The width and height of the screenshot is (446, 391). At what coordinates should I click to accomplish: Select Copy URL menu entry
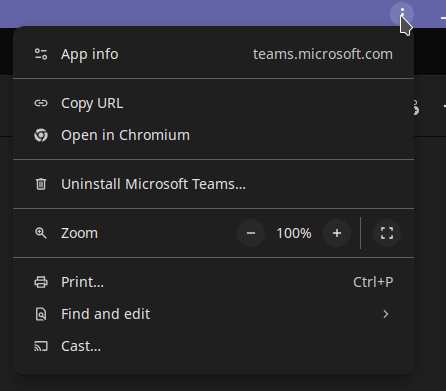tap(213, 103)
